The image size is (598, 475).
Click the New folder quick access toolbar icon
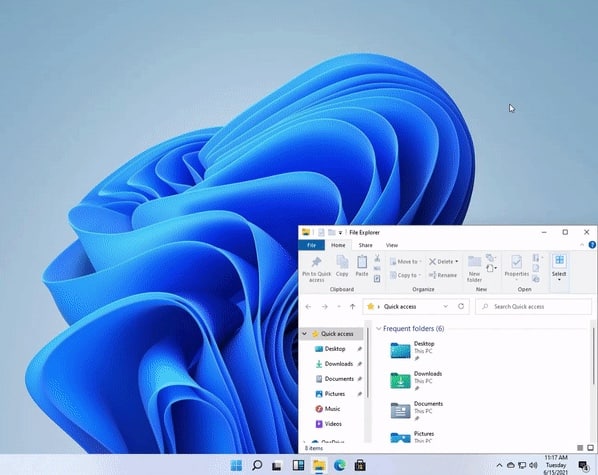click(x=331, y=232)
